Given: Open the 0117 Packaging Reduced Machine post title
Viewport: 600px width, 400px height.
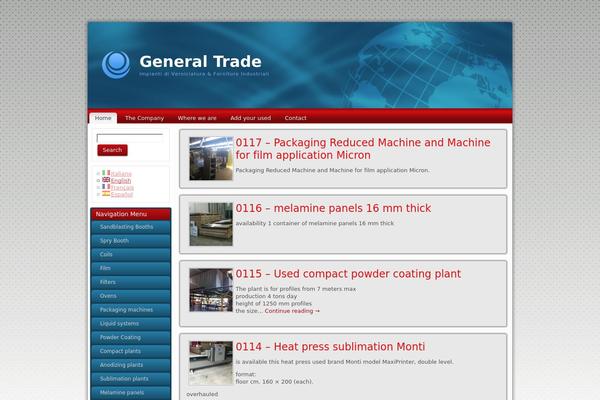Looking at the screenshot, I should [x=363, y=149].
